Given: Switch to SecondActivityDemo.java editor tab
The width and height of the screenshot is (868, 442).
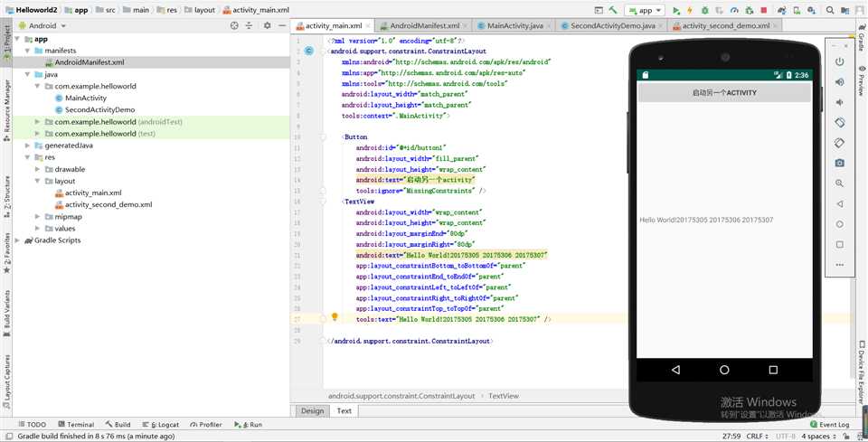Looking at the screenshot, I should coord(613,25).
